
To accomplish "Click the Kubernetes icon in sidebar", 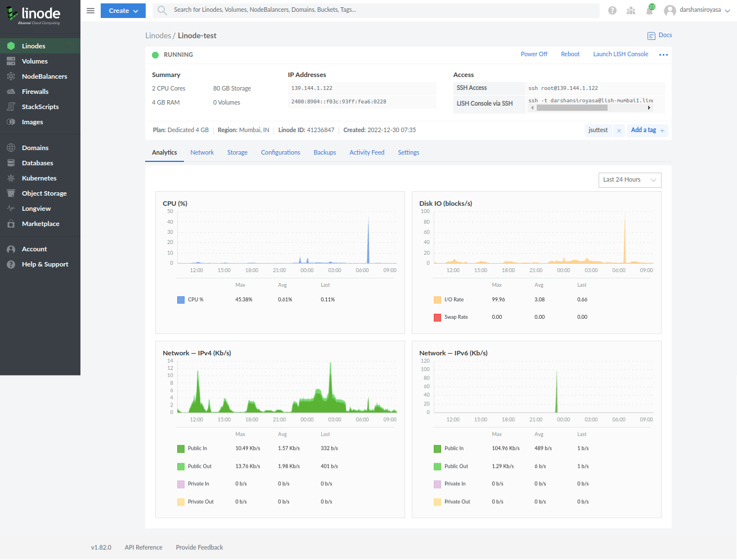I will point(11,178).
